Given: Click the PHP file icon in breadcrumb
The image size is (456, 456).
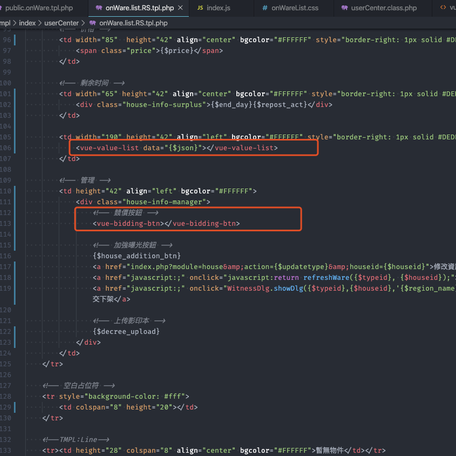Looking at the screenshot, I should pyautogui.click(x=93, y=23).
